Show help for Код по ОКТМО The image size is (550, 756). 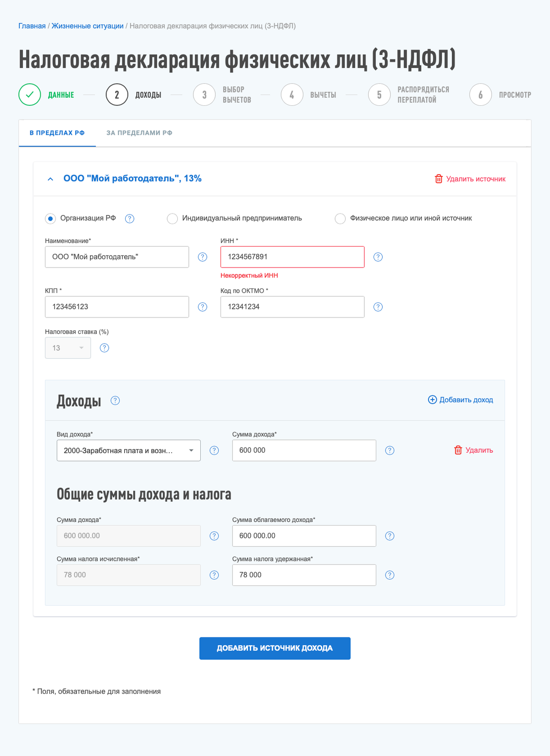378,307
